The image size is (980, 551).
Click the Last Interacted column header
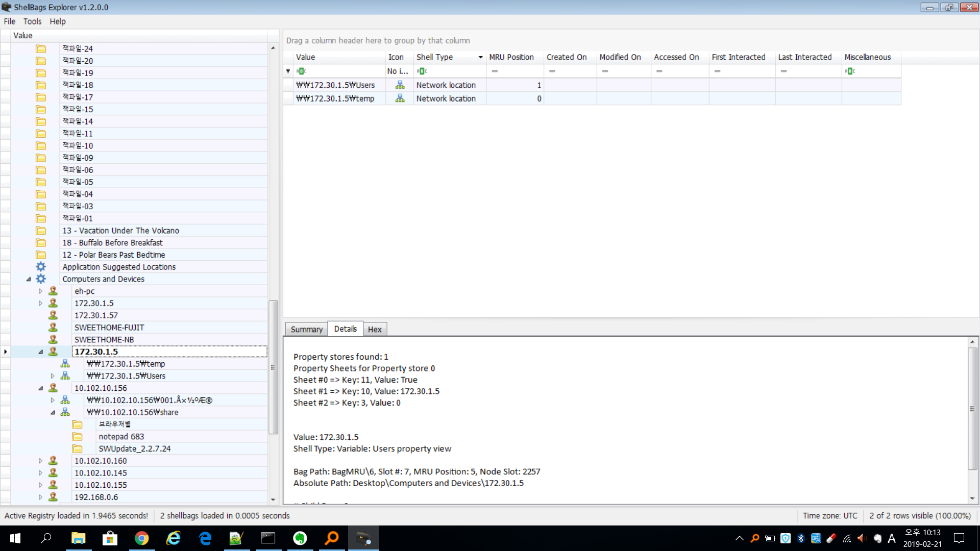[805, 57]
